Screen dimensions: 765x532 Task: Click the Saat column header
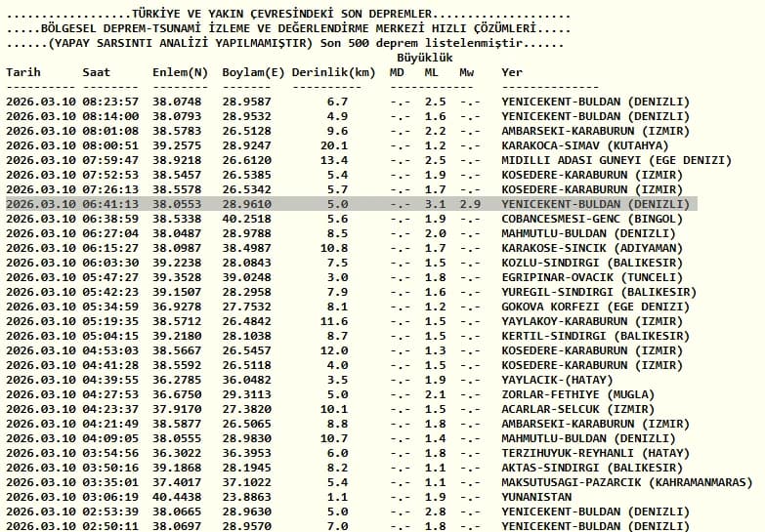(x=96, y=72)
